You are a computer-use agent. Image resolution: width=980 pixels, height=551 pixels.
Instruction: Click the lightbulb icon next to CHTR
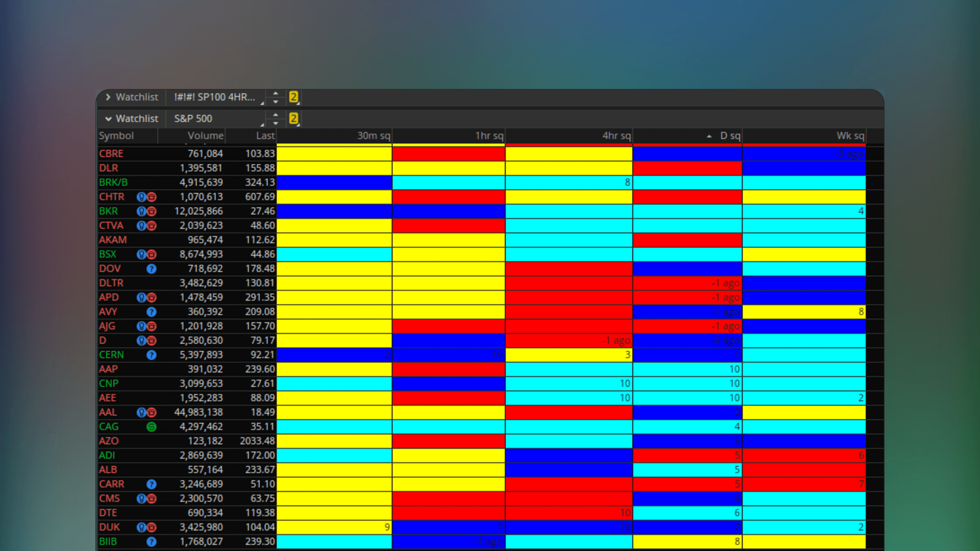[142, 197]
